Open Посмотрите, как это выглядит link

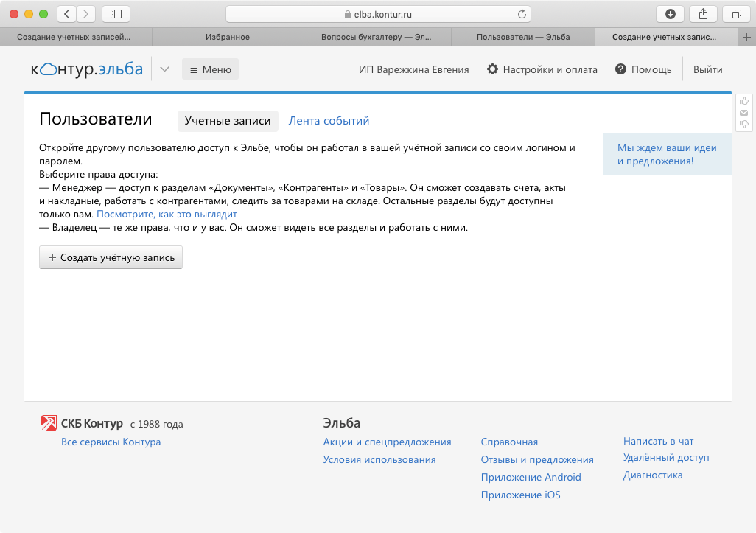167,214
